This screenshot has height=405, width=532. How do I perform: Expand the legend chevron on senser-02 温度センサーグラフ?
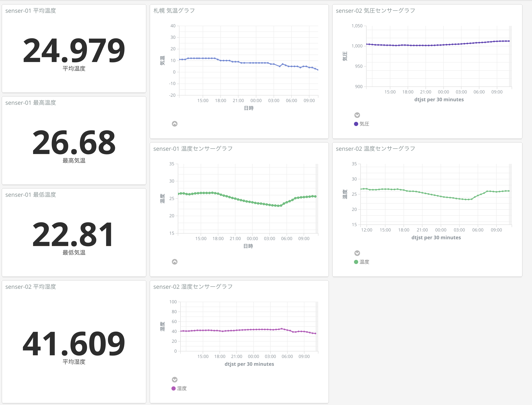(357, 253)
